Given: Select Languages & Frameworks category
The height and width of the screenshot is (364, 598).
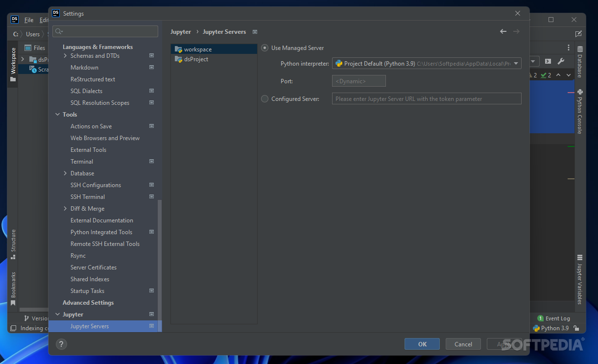Looking at the screenshot, I should (x=97, y=47).
